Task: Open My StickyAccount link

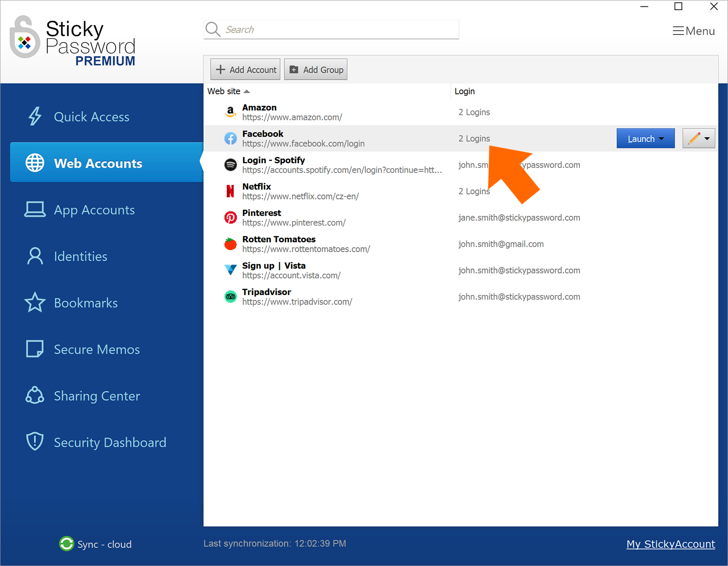Action: coord(671,544)
